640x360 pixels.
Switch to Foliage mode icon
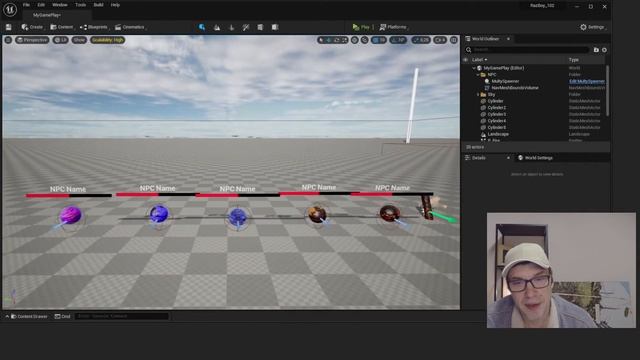[231, 27]
